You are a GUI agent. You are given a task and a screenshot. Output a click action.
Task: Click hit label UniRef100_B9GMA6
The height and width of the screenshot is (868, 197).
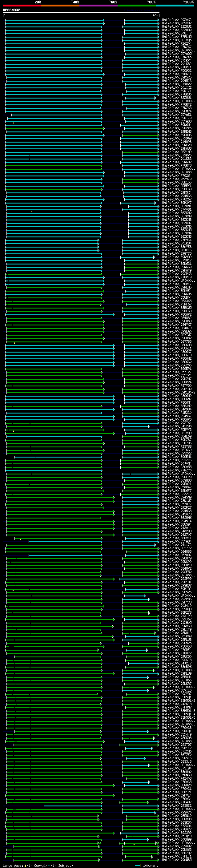tap(177, 135)
